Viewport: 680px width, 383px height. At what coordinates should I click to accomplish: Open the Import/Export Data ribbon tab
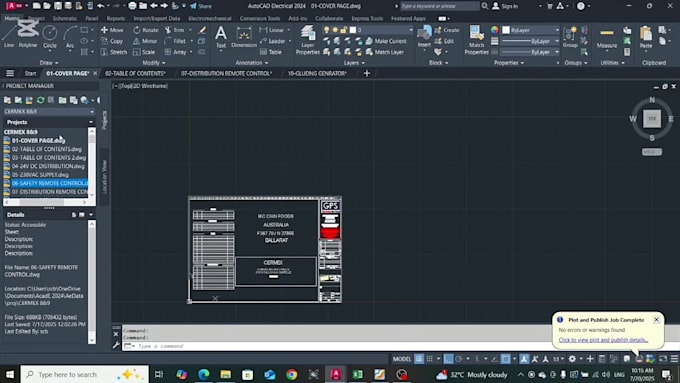[x=157, y=19]
